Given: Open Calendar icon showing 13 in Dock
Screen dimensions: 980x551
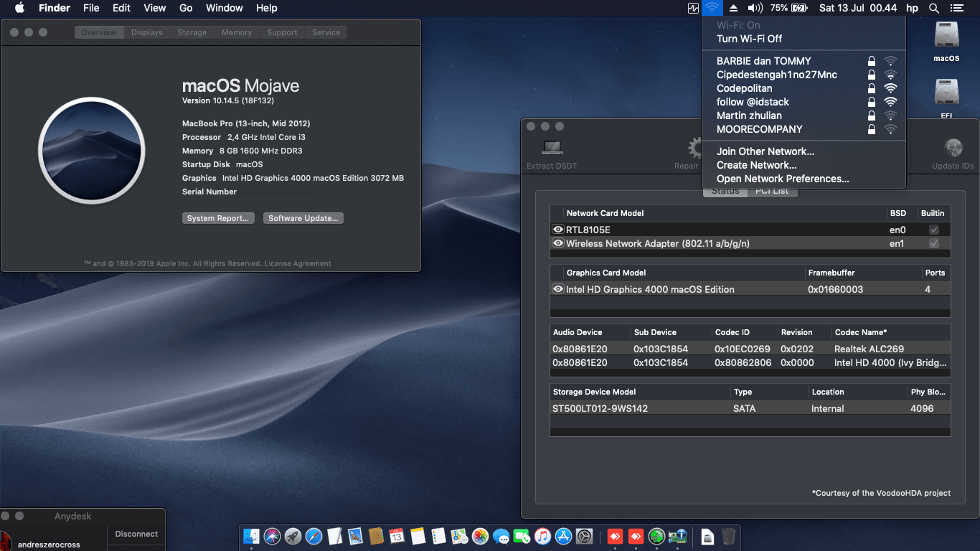Looking at the screenshot, I should click(397, 536).
